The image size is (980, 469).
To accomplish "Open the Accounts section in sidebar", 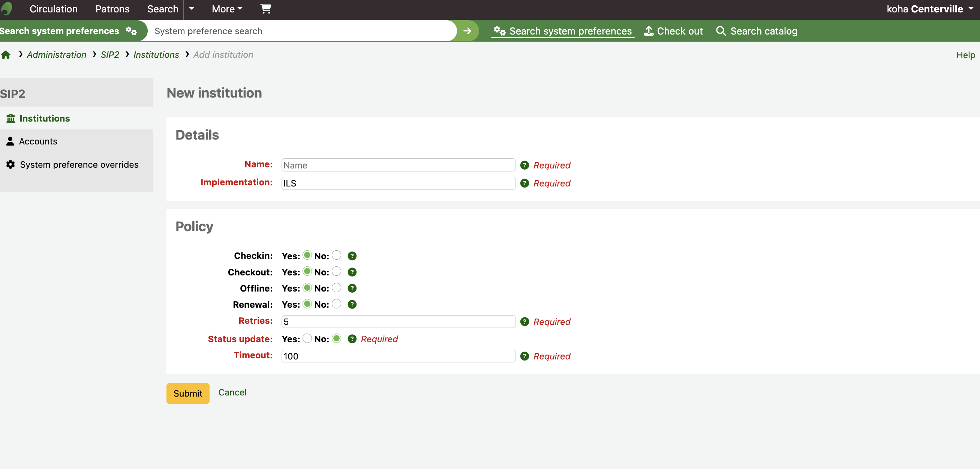I will click(38, 141).
